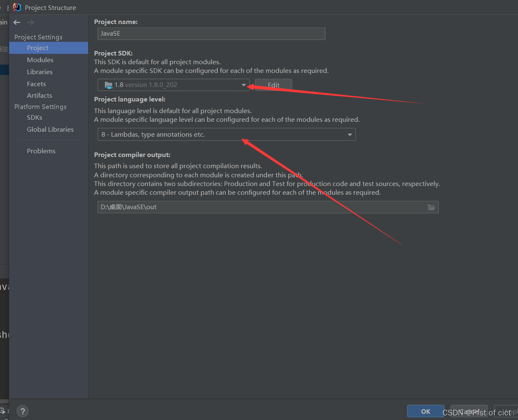Select Project in settings sidebar
Viewport: 518px width, 420px height.
tap(48, 48)
